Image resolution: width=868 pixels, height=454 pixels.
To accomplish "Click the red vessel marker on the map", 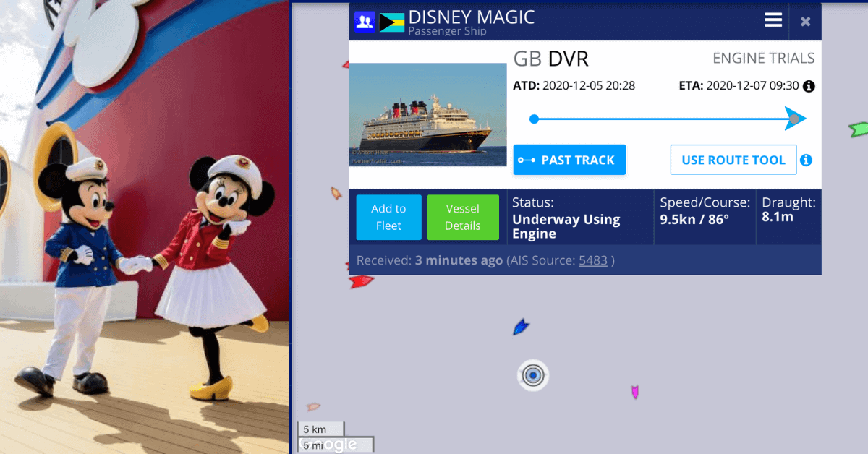I will pos(359,282).
